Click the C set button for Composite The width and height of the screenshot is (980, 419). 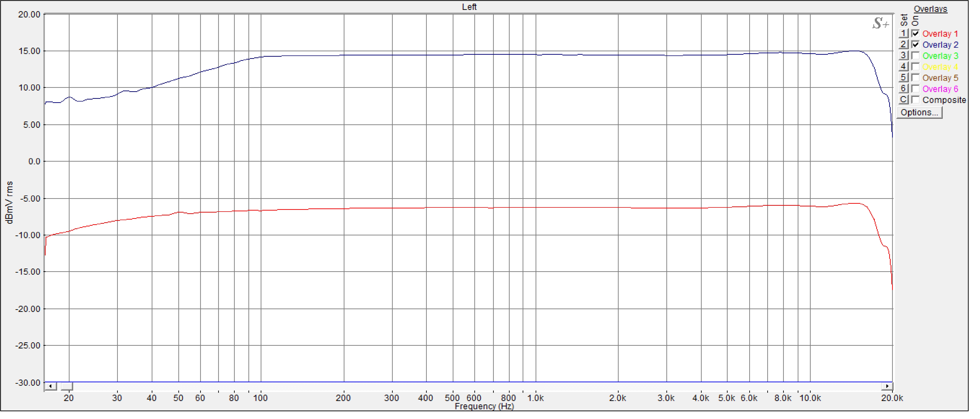point(904,100)
